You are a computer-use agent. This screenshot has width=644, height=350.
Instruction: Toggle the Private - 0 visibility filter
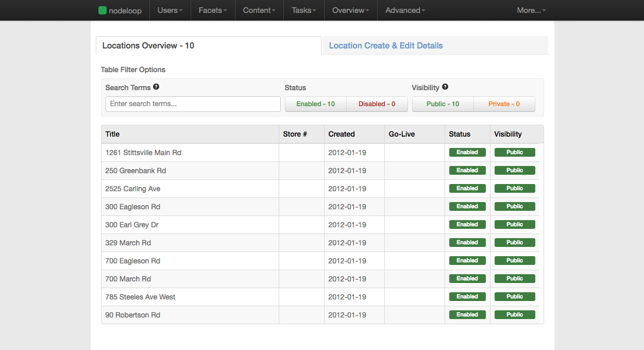pos(504,104)
